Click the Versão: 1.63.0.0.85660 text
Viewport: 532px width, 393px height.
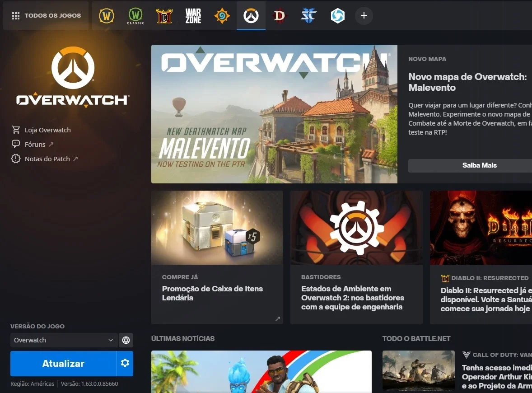tap(89, 384)
